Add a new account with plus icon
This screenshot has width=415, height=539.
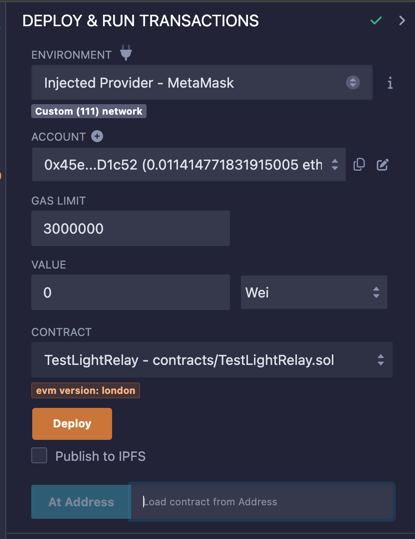[x=97, y=136]
